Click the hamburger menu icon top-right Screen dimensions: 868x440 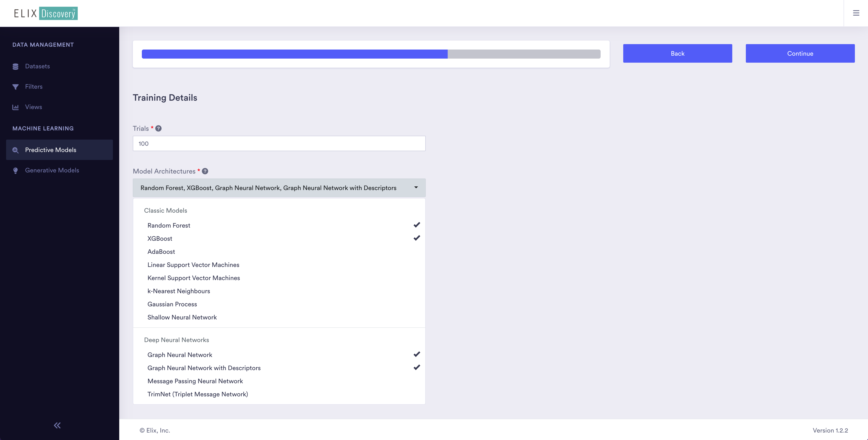coord(856,13)
